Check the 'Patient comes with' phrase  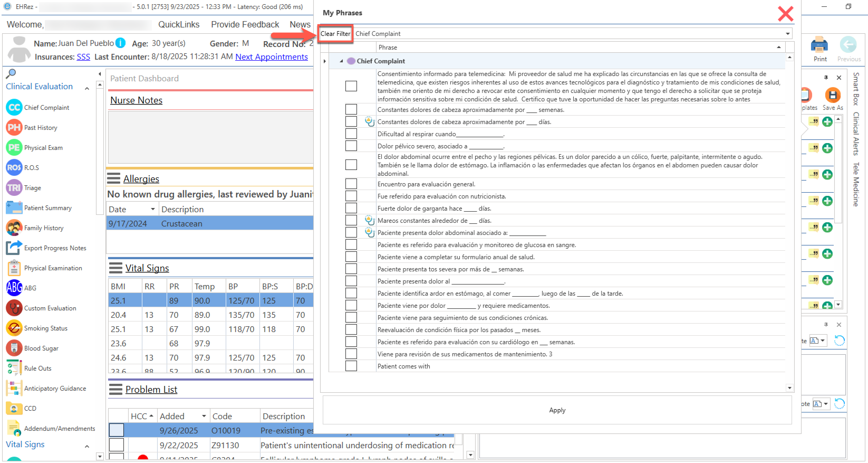pyautogui.click(x=351, y=366)
